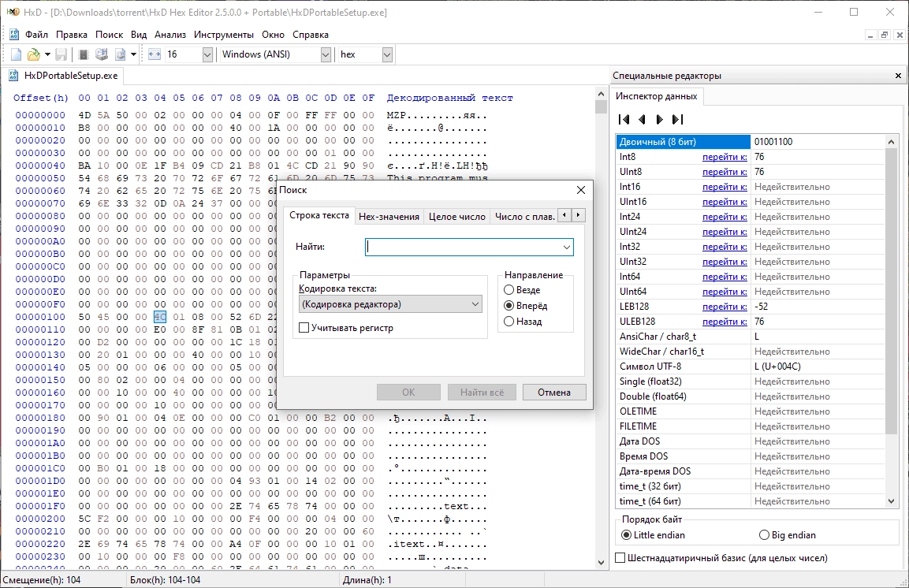Expand the Найти search history dropdown arrow
909x588 pixels.
[566, 247]
